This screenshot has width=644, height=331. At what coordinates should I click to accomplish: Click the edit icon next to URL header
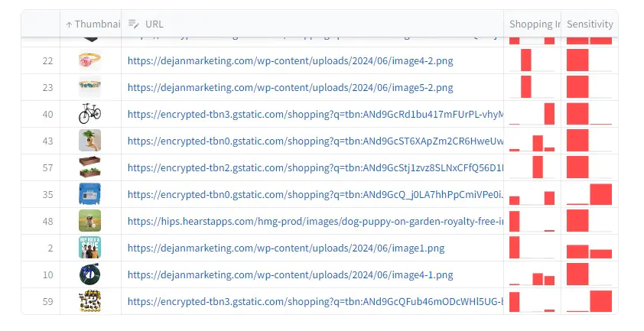134,24
